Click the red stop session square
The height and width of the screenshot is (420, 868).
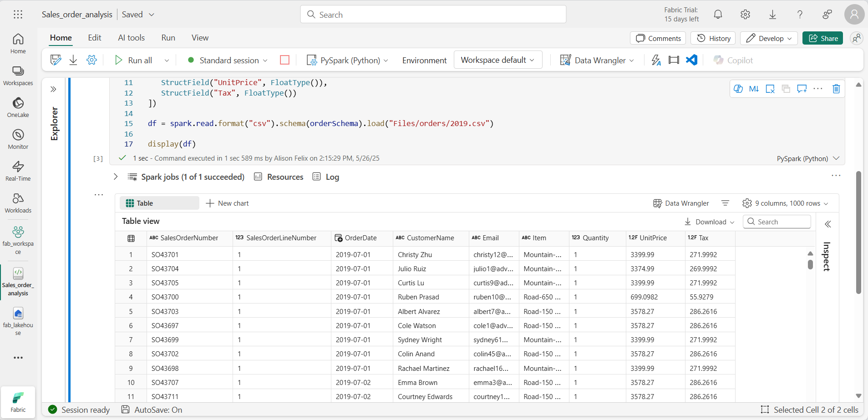[x=285, y=60]
